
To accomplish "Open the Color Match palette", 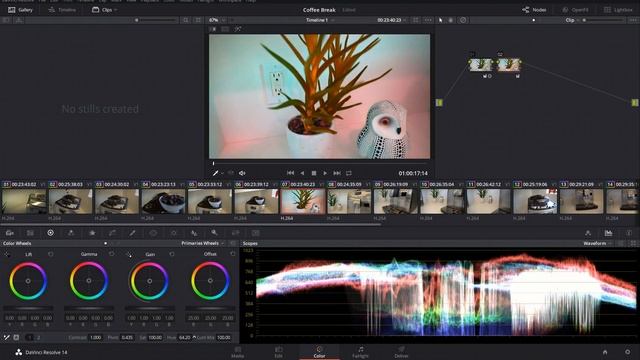I will click(30, 233).
